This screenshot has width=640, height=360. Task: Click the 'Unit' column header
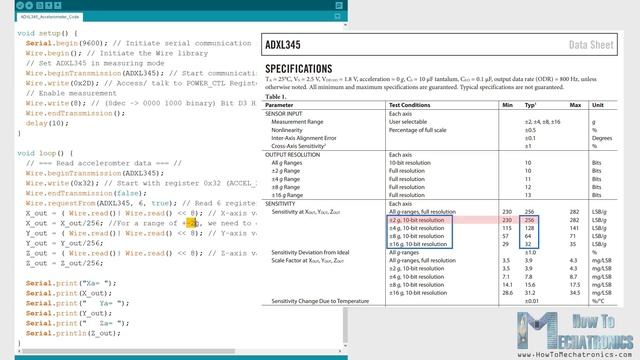pyautogui.click(x=598, y=105)
